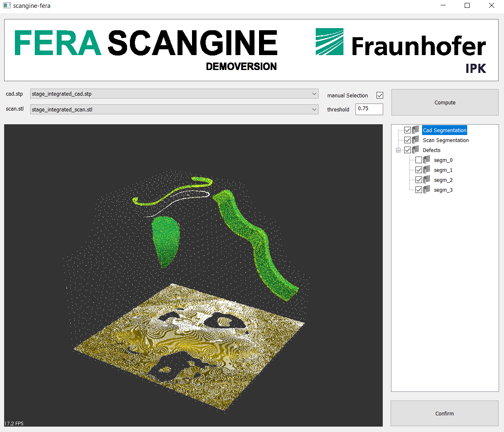The height and width of the screenshot is (432, 504).
Task: Close the scangine-fera window
Action: point(492,6)
